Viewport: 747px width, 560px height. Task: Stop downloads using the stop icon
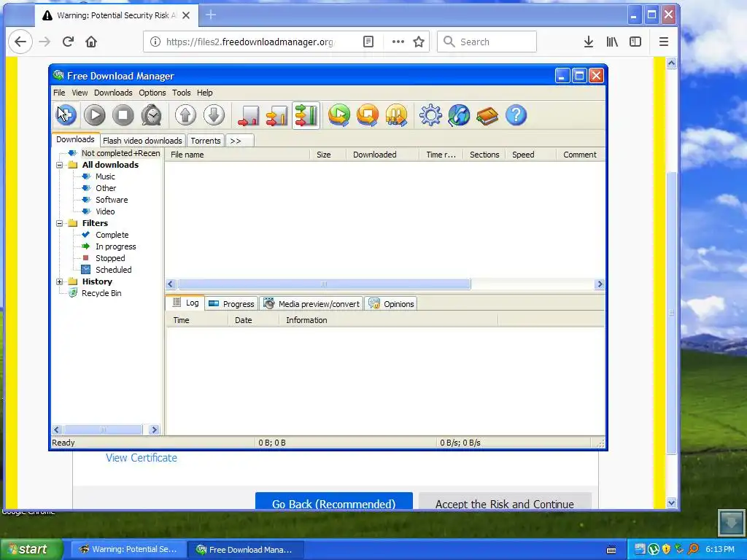[123, 115]
